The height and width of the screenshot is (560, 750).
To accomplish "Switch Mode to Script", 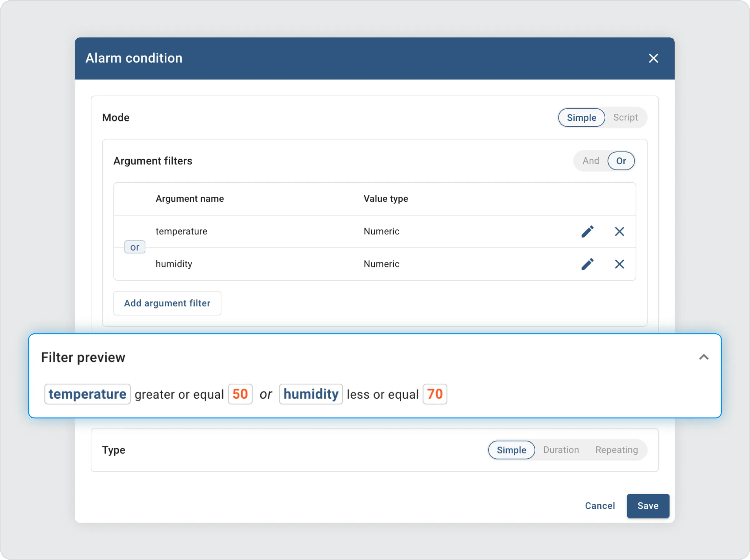I will 625,118.
